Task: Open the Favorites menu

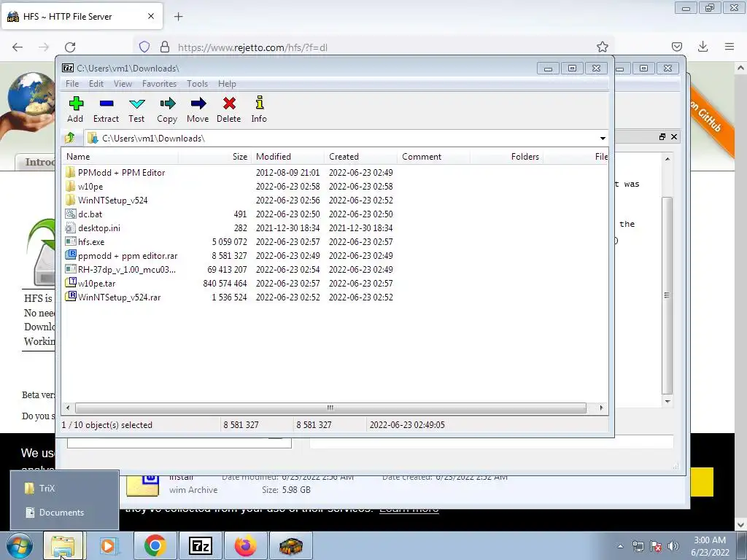Action: 159,84
